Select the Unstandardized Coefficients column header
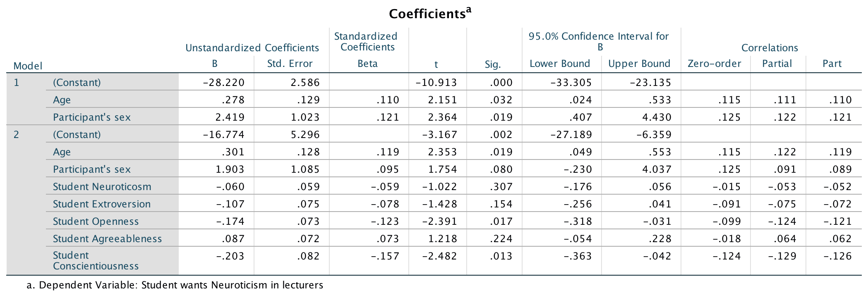 (x=252, y=48)
